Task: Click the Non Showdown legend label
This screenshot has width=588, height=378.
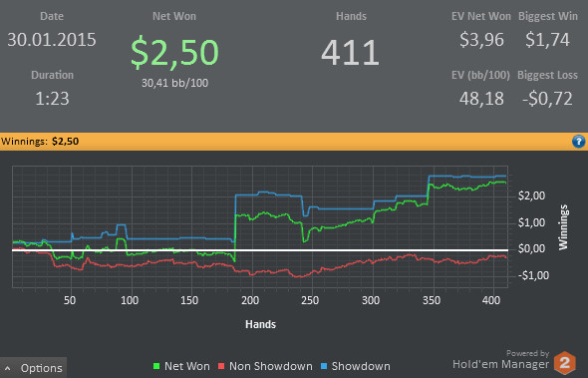Action: 271,366
